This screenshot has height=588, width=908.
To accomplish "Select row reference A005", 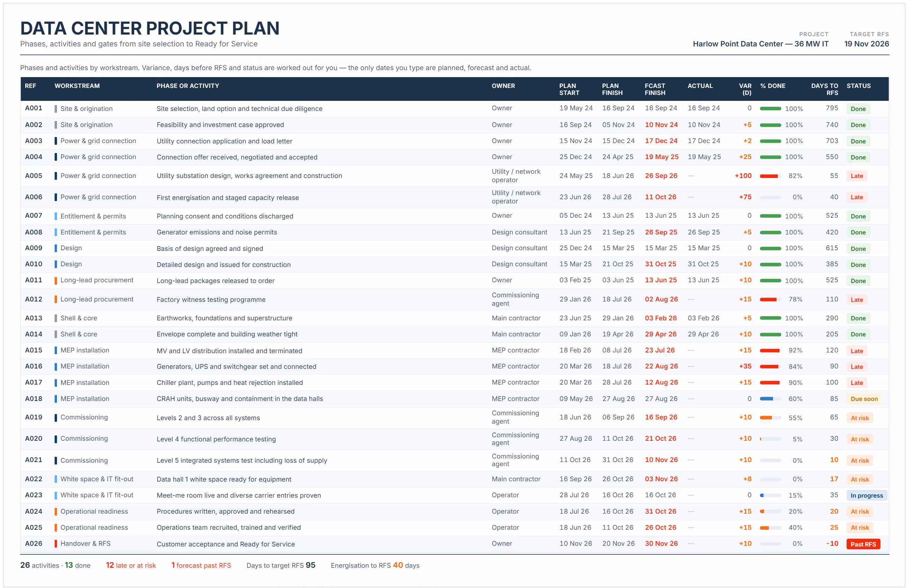I will 34,176.
